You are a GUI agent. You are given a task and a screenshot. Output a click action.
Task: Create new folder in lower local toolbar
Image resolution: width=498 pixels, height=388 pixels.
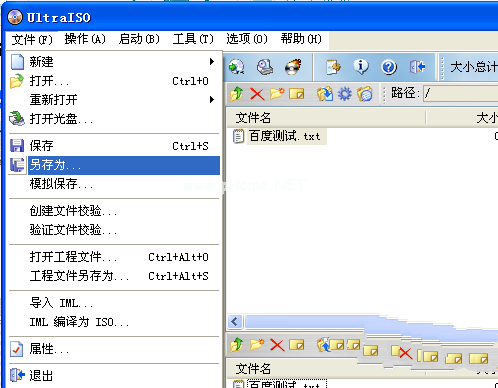(257, 344)
